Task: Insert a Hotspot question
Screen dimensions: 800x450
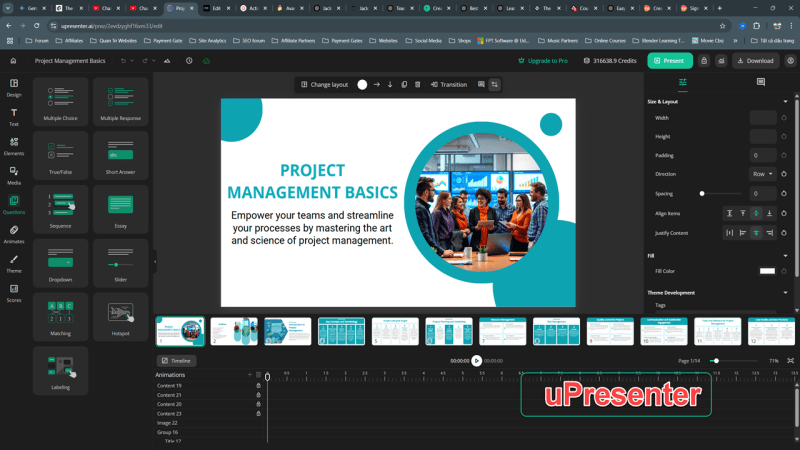Action: coord(120,314)
